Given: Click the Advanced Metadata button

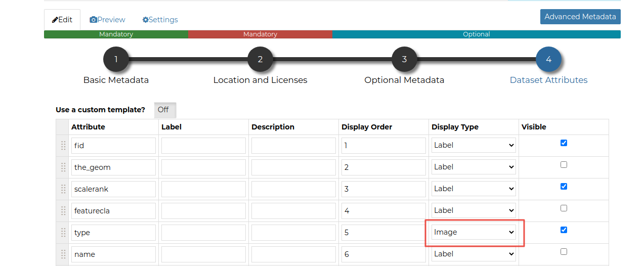Looking at the screenshot, I should pos(580,17).
